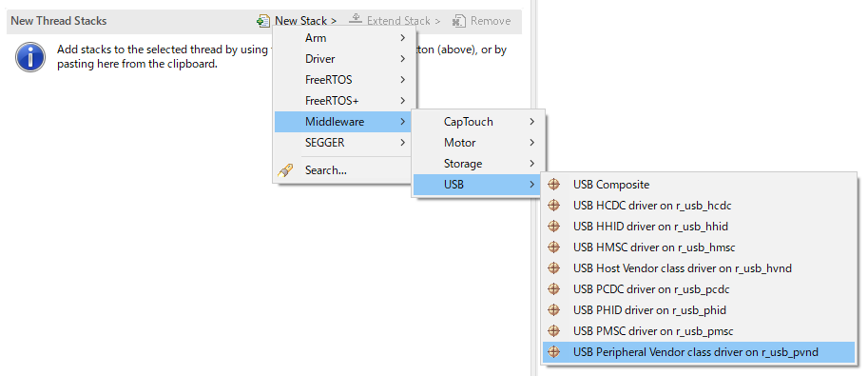Viewport: 868px width, 376px height.
Task: Click the arrow next to Middleware
Action: [x=402, y=122]
